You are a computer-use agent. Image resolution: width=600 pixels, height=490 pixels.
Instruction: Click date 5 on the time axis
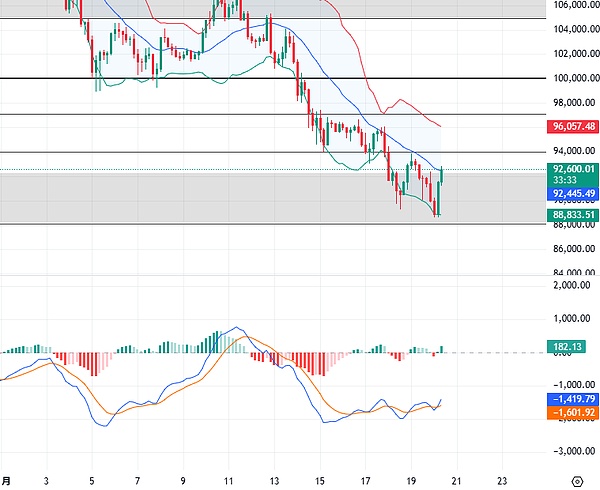(92, 478)
